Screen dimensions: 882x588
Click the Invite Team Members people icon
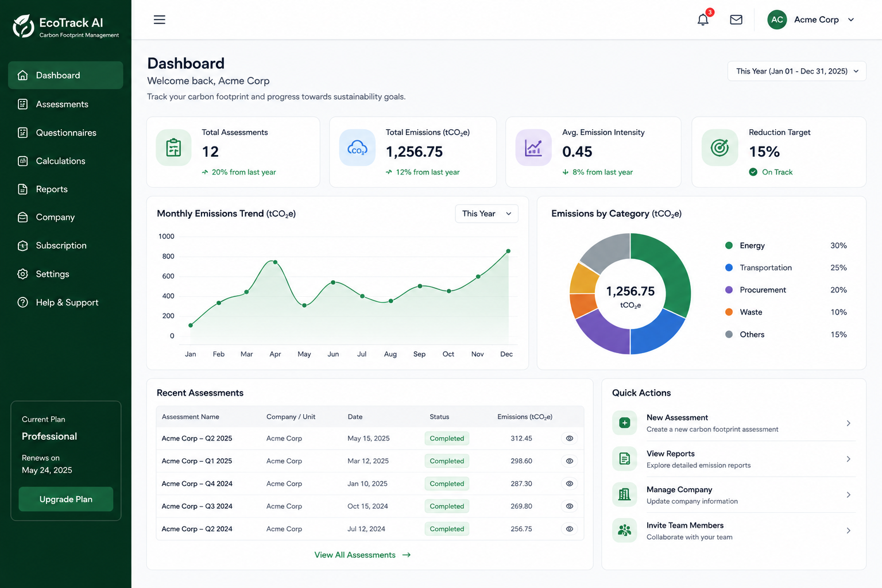click(x=625, y=531)
